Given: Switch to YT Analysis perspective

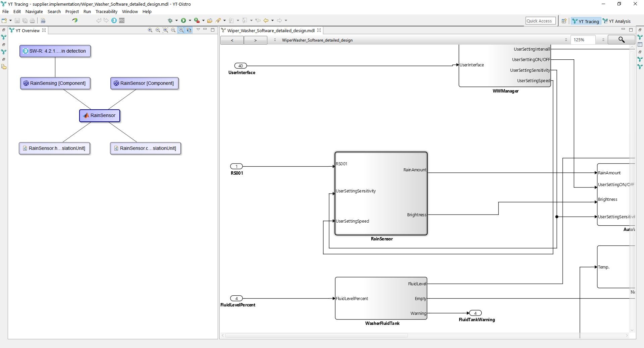Looking at the screenshot, I should pos(616,21).
